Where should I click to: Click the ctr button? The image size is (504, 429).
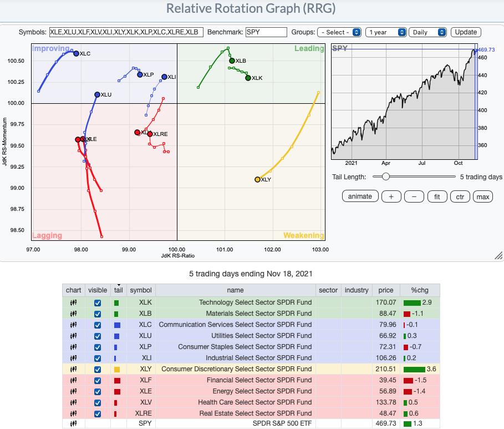[x=460, y=196]
